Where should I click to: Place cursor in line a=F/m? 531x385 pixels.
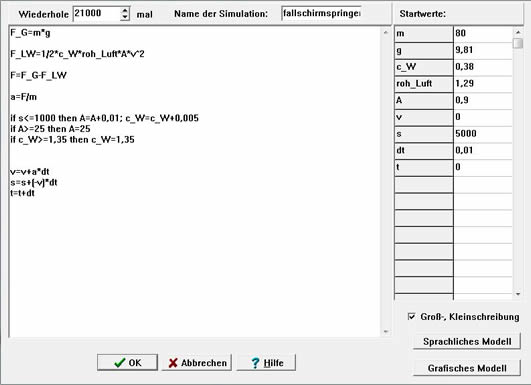(x=23, y=97)
